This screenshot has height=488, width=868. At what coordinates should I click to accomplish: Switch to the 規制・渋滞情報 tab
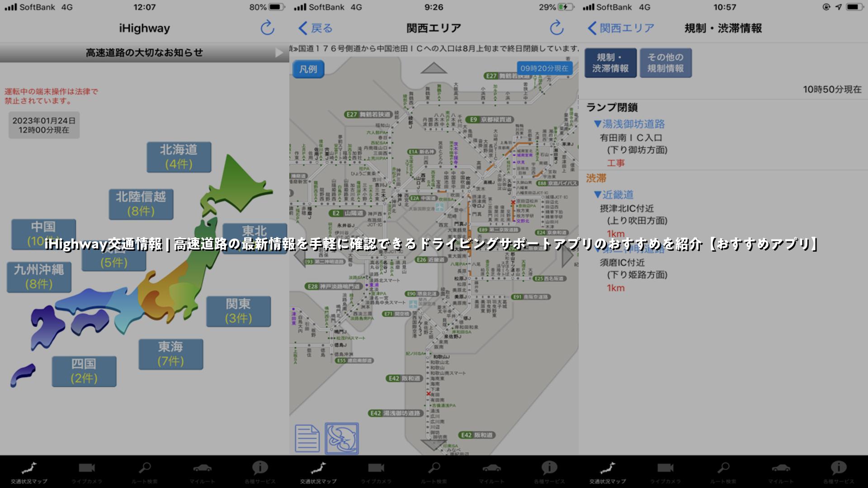pos(610,63)
